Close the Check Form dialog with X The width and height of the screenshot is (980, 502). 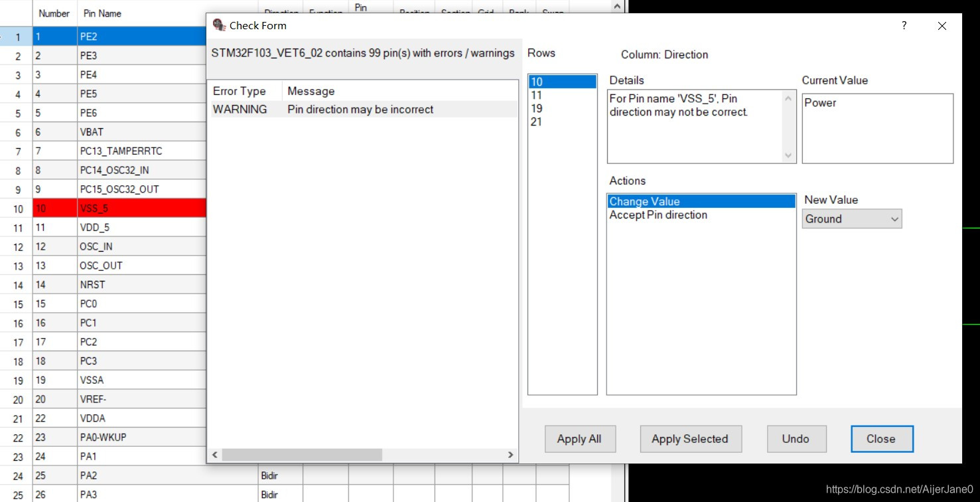(942, 26)
